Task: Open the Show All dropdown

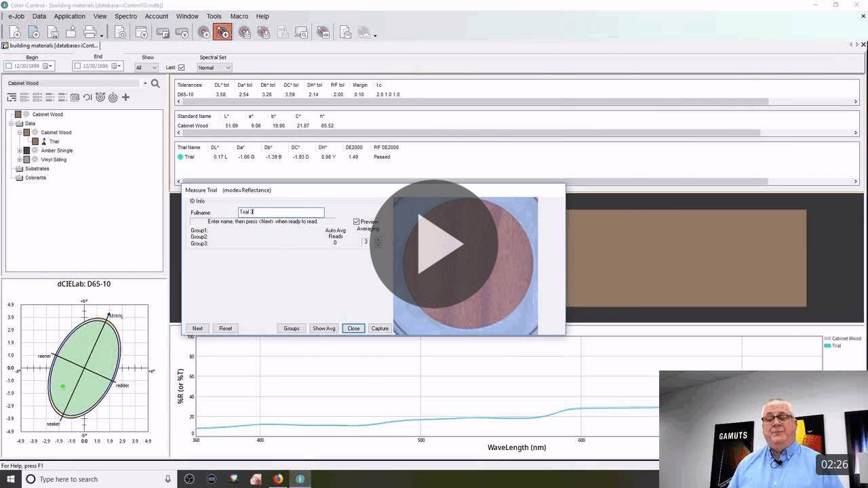Action: (146, 67)
